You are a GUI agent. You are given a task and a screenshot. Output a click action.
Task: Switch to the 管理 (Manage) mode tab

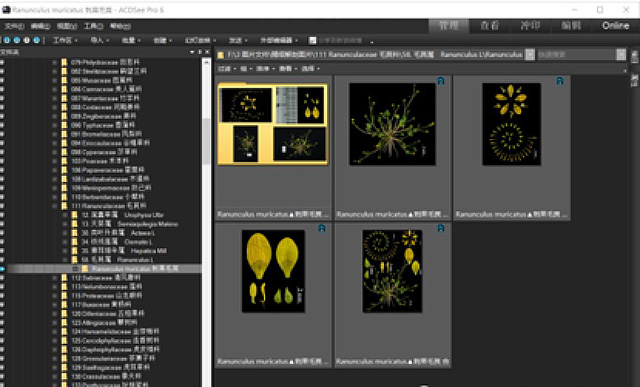click(x=449, y=26)
